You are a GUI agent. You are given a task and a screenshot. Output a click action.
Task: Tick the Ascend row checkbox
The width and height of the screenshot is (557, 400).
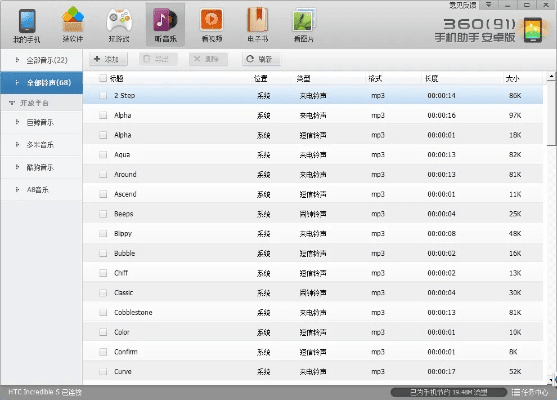(x=103, y=194)
